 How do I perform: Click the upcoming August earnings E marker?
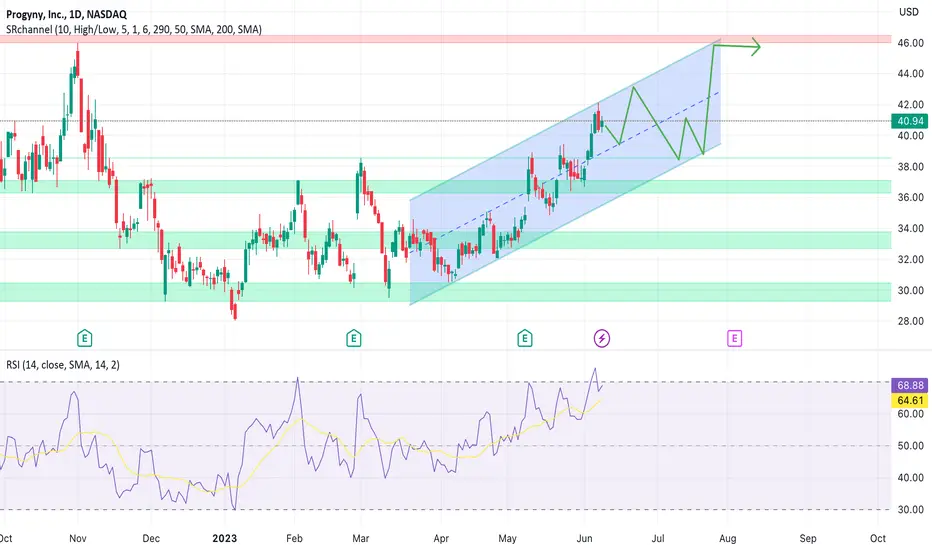(735, 338)
